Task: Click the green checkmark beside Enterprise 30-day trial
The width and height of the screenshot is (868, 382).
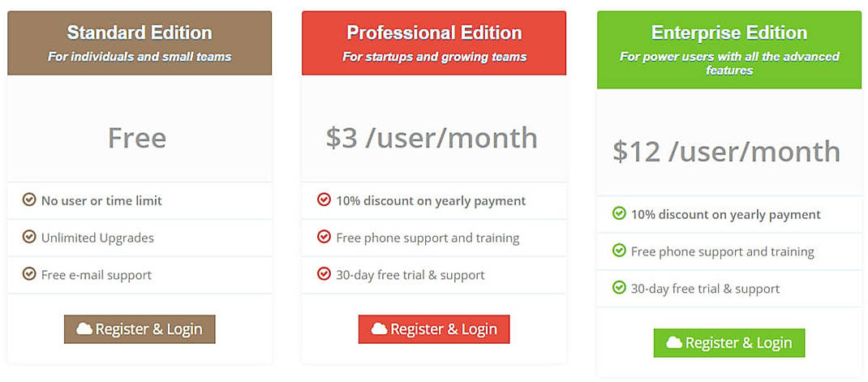Action: (x=619, y=288)
